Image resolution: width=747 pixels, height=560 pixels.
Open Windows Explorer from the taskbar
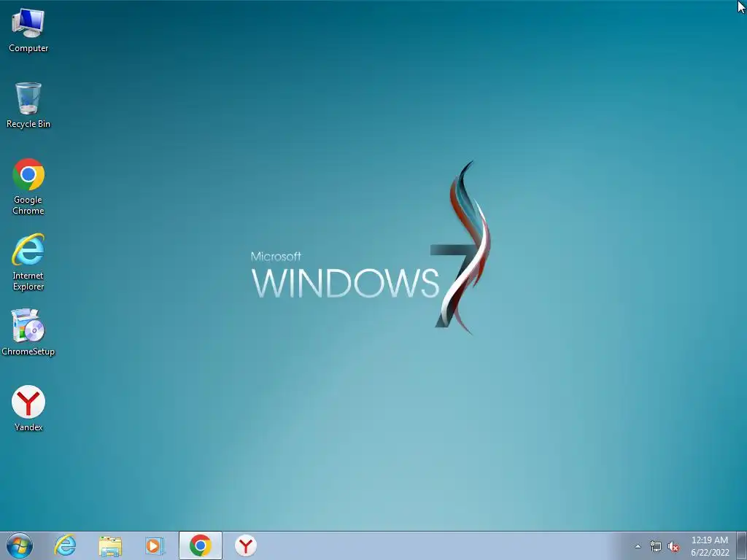tap(110, 545)
